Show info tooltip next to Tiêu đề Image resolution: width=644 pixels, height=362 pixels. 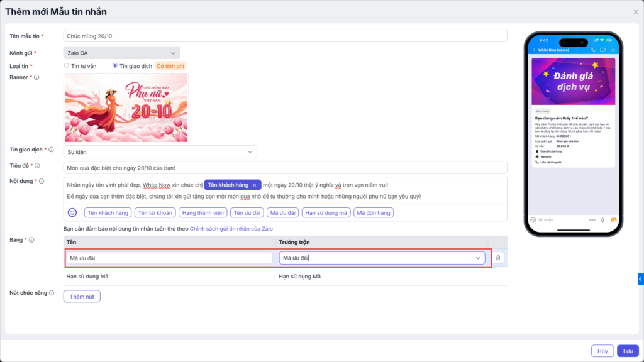click(37, 166)
